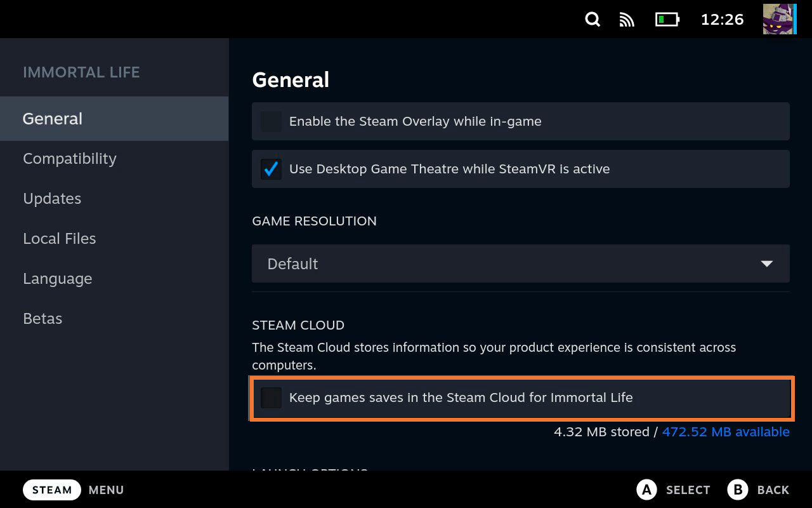Click the clock showing 12:26
This screenshot has width=812, height=508.
(x=722, y=19)
